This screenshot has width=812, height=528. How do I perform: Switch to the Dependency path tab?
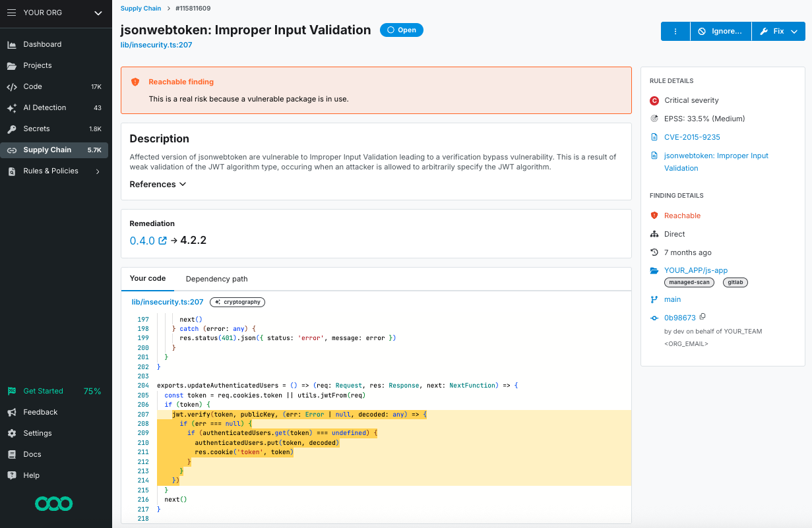coord(216,279)
